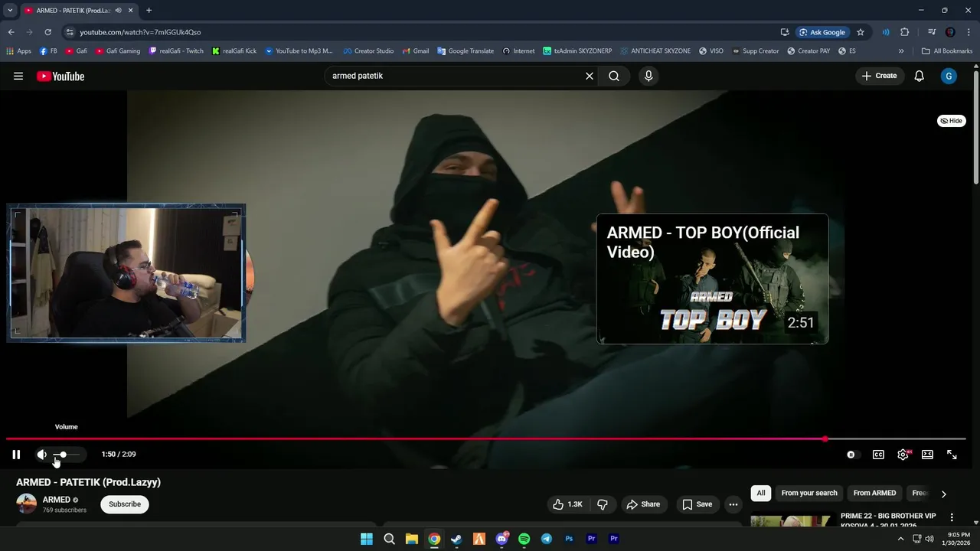Viewport: 980px width, 551px height.
Task: Select the 'From your search' chip
Action: 809,493
